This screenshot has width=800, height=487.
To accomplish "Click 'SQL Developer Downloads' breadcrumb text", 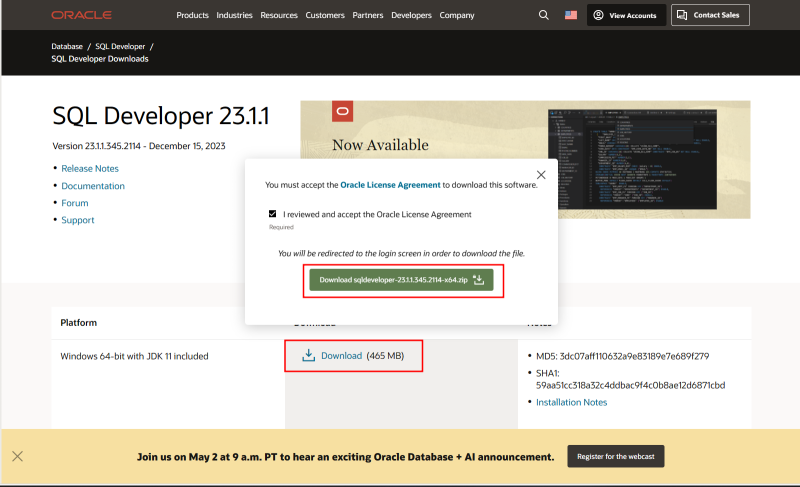I will click(x=100, y=59).
